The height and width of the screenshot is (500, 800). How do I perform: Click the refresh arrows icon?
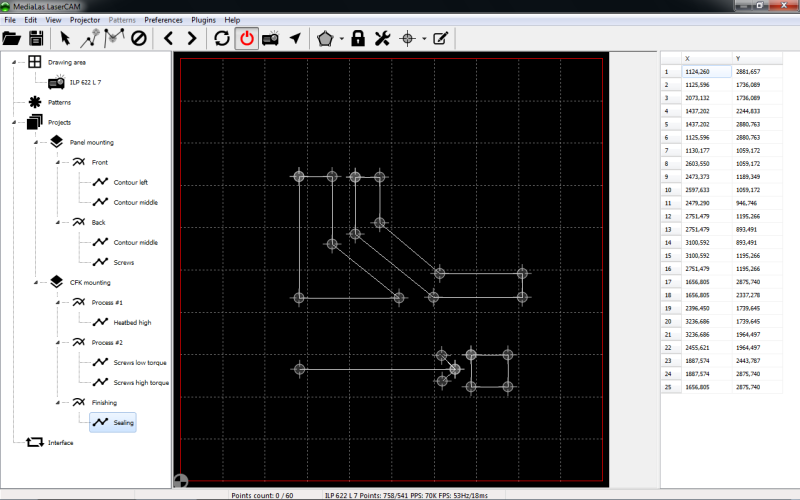pos(222,39)
